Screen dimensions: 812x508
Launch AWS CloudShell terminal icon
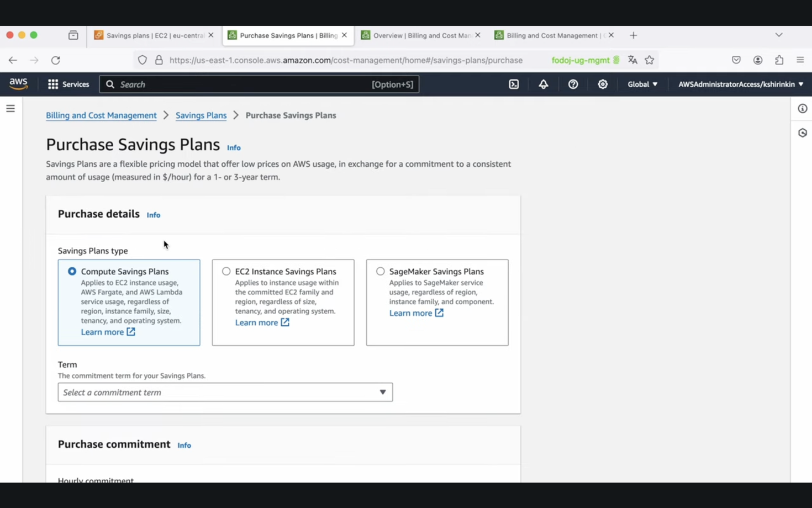click(514, 84)
